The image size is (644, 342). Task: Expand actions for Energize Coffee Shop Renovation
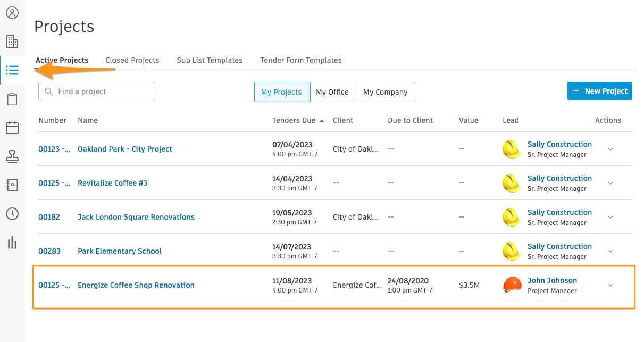610,285
